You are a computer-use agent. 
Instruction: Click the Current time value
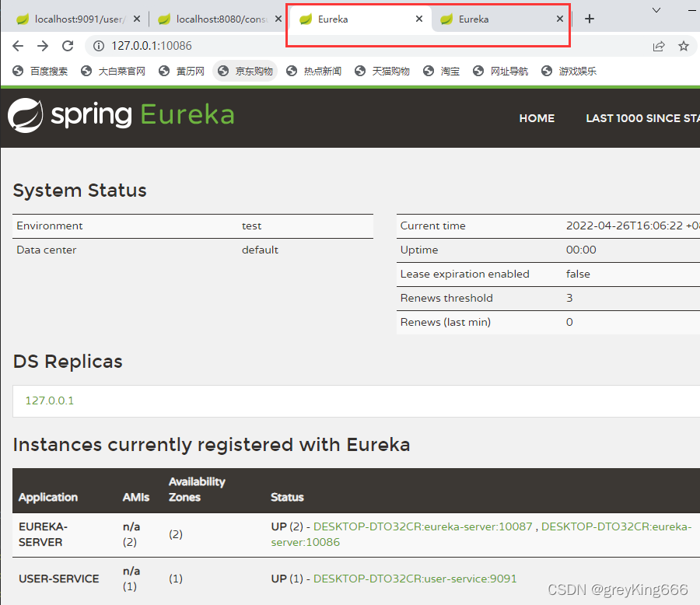click(632, 226)
